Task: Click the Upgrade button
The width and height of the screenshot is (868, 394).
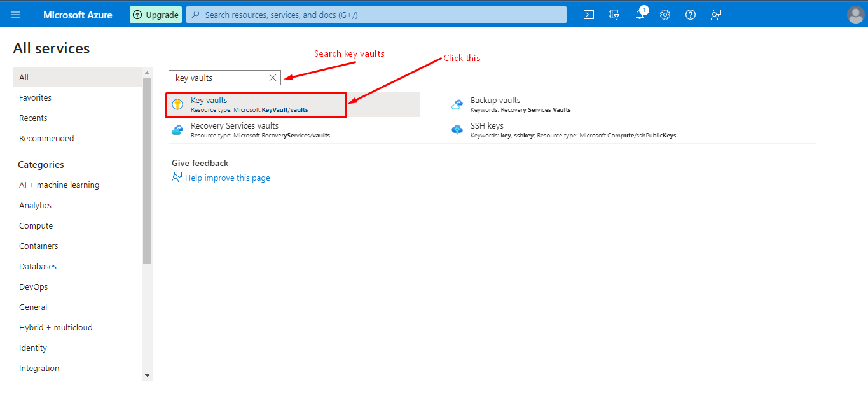Action: [156, 15]
